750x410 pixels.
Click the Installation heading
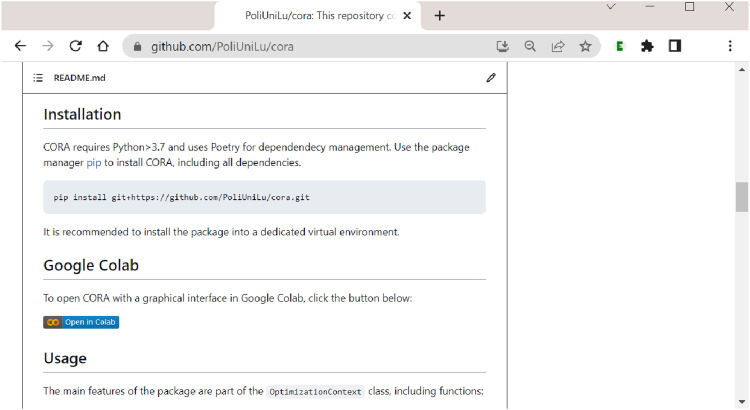pyautogui.click(x=82, y=114)
